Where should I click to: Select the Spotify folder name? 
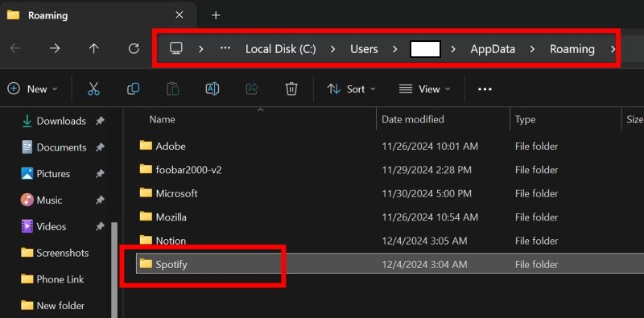[x=171, y=264]
